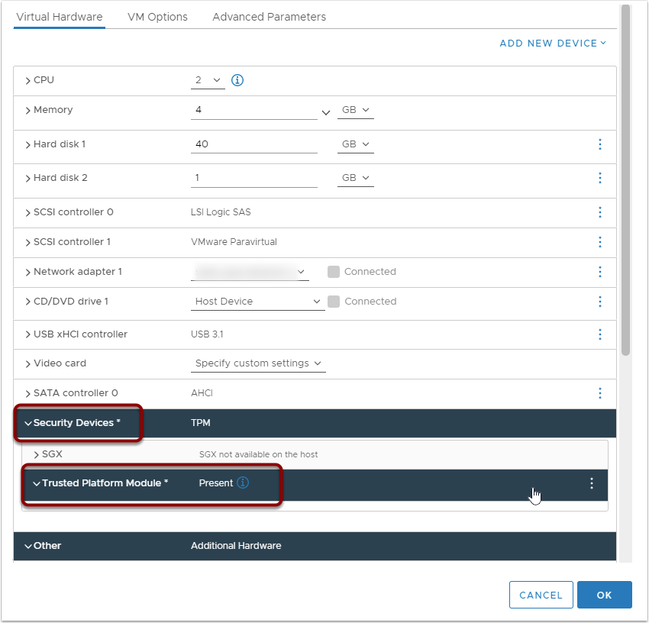Switch to VM Options tab
Viewport: 649px width, 623px height.
(157, 17)
